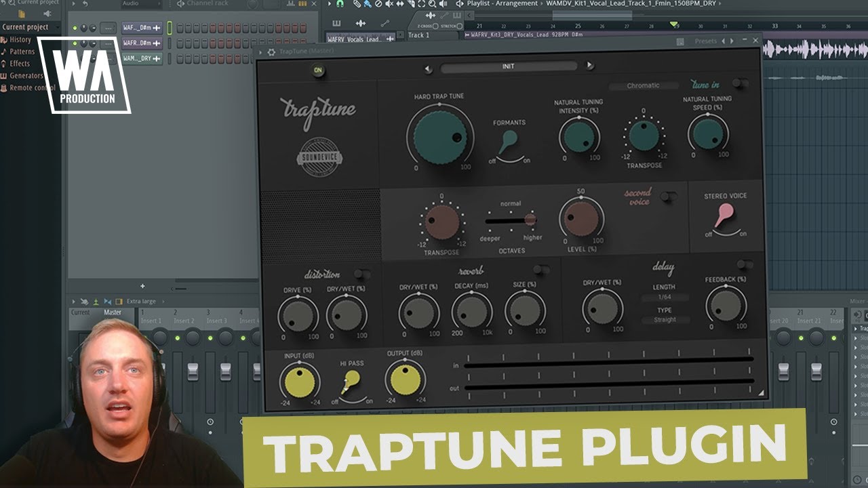Image resolution: width=868 pixels, height=488 pixels.
Task: Click the Output dB knob
Action: coord(406,380)
